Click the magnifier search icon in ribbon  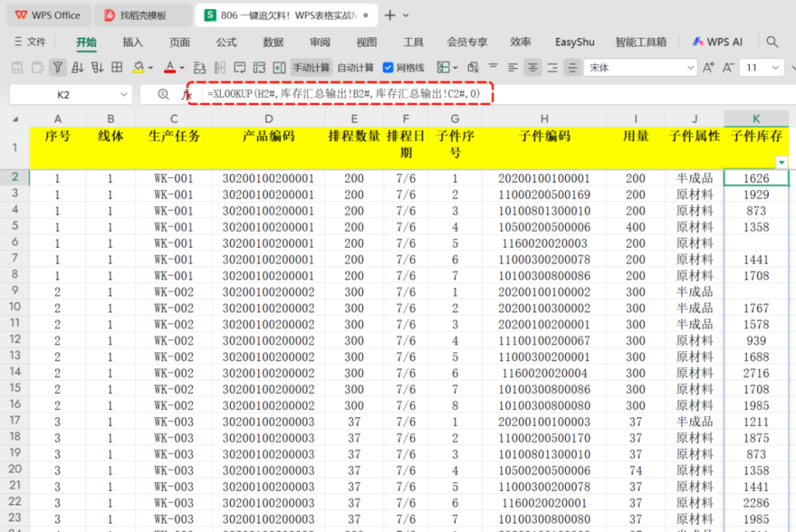pos(772,42)
